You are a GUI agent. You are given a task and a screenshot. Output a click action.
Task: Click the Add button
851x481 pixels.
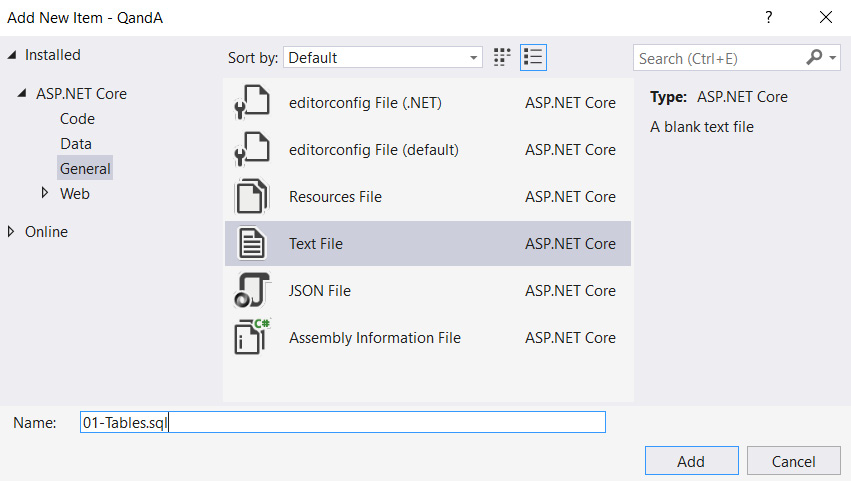(x=691, y=461)
